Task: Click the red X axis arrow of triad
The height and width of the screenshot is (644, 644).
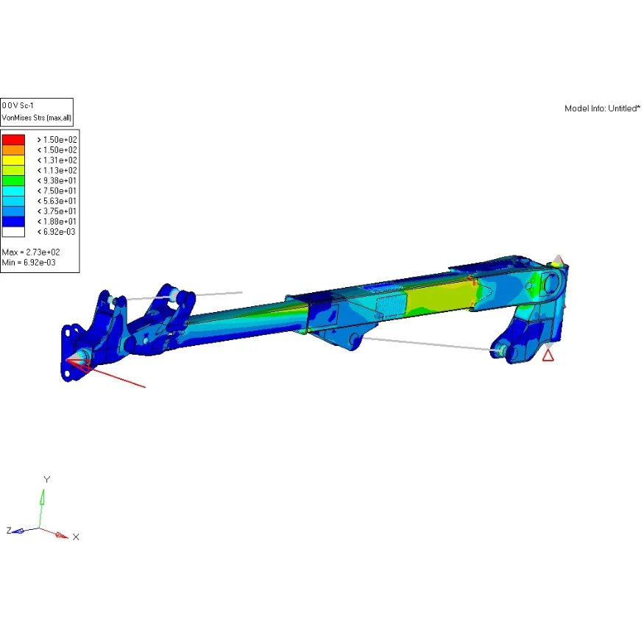Action: (59, 534)
